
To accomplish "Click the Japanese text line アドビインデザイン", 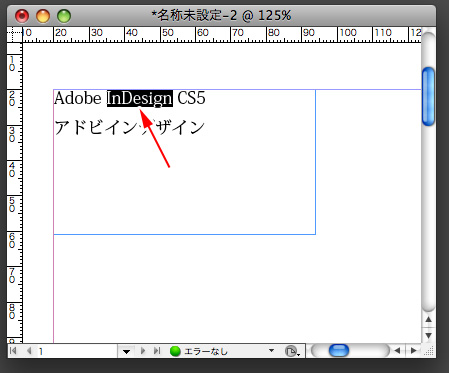I will (x=129, y=127).
